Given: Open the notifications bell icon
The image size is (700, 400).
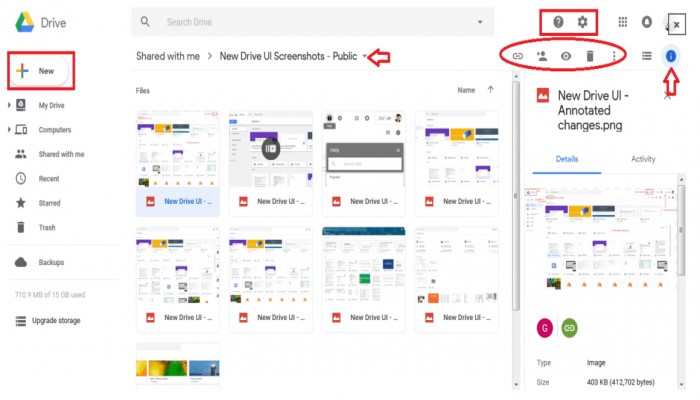Looking at the screenshot, I should 649,22.
